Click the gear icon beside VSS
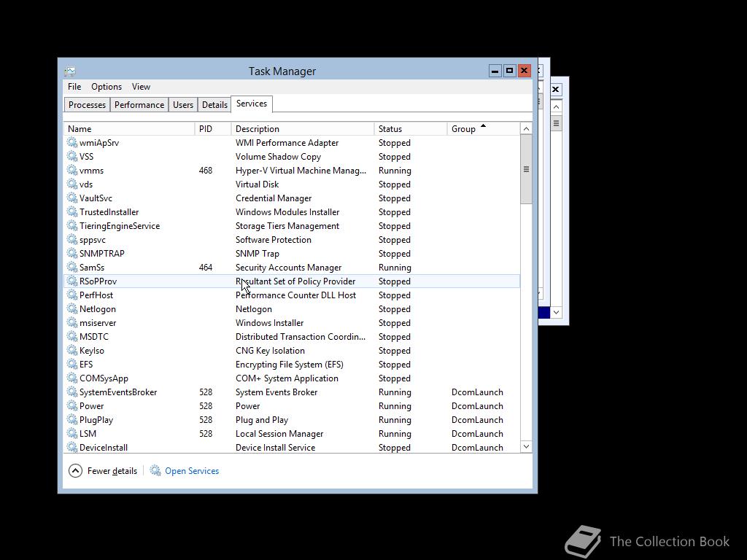747x560 pixels. point(72,156)
